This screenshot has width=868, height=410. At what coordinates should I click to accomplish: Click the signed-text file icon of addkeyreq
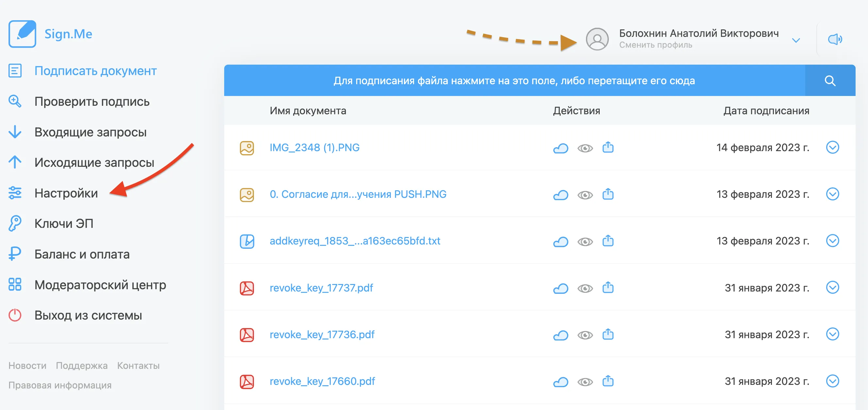coord(247,242)
